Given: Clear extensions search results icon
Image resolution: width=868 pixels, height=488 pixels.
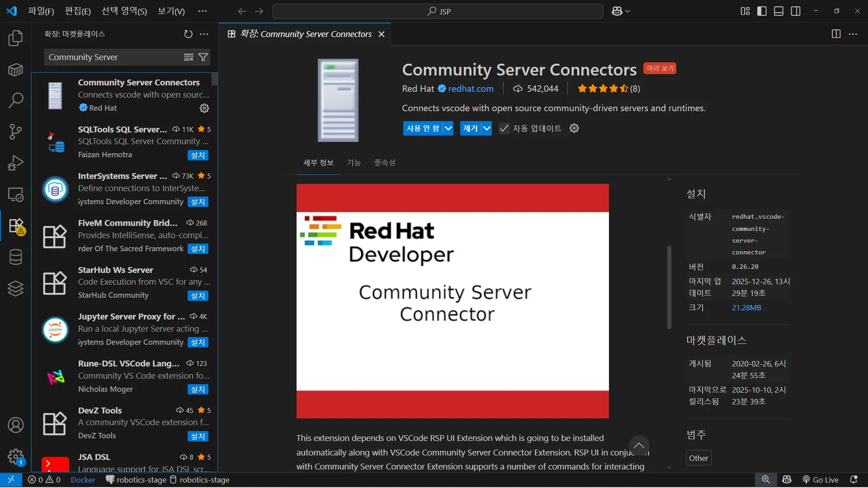Looking at the screenshot, I should pos(189,57).
